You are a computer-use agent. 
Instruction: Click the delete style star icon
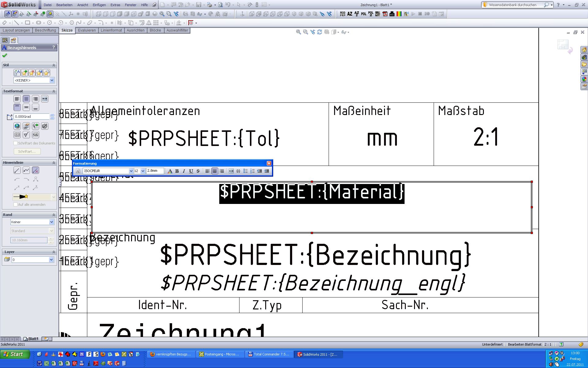coord(32,73)
